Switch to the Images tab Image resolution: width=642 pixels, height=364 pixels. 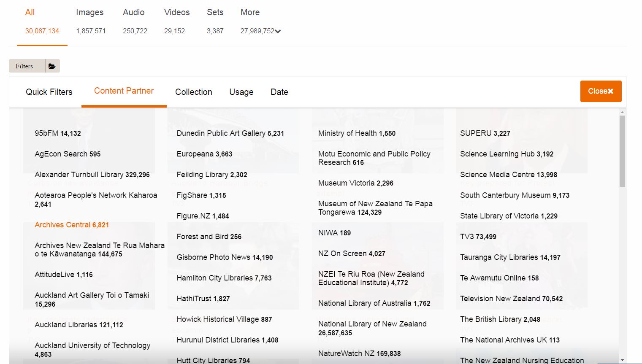[x=91, y=22]
